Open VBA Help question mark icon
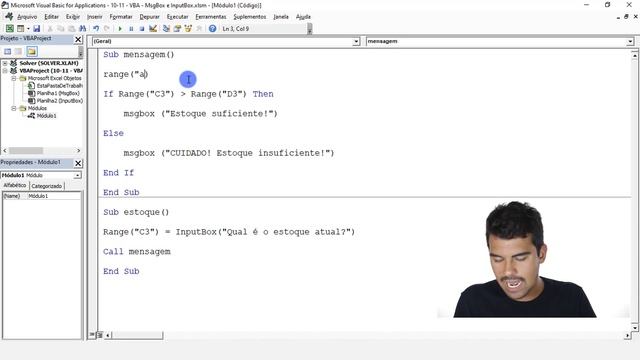640x360 pixels. [x=212, y=29]
